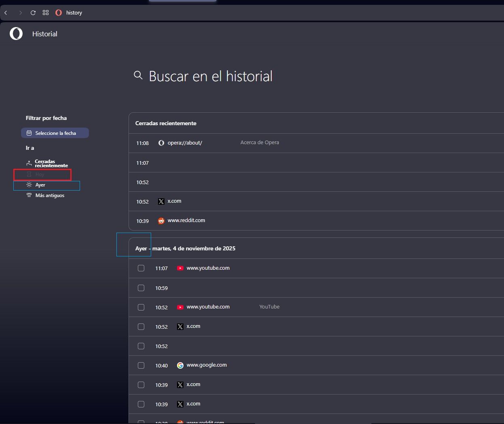This screenshot has height=424, width=504.
Task: Tick the checkbox for the 10:40 Google entry
Action: pos(141,365)
